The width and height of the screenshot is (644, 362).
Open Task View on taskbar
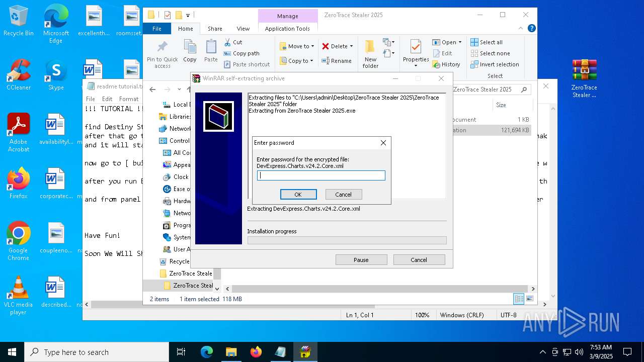181,352
